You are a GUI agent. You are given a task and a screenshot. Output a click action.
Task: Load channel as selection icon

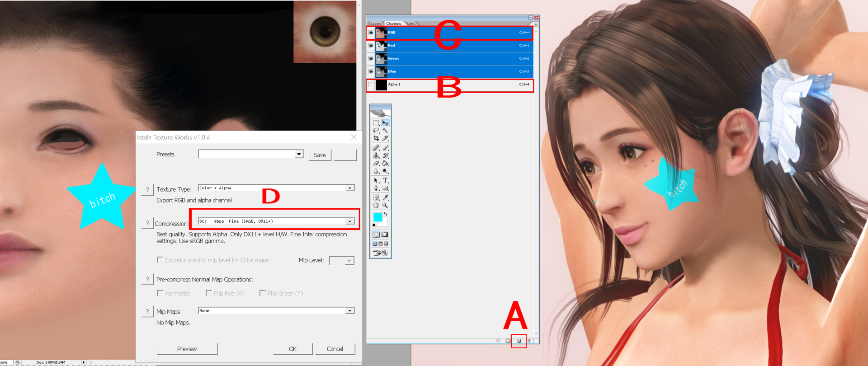click(x=498, y=341)
